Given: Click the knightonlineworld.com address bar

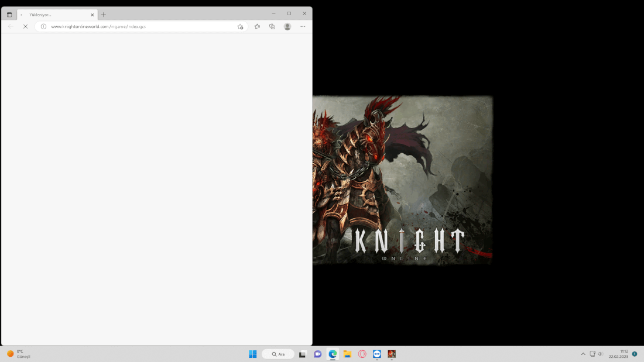Looking at the screenshot, I should 141,26.
